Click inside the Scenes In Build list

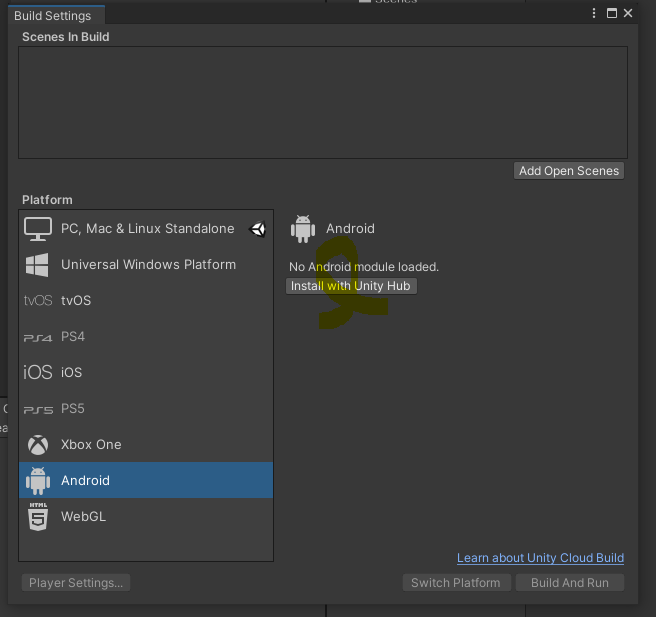323,102
